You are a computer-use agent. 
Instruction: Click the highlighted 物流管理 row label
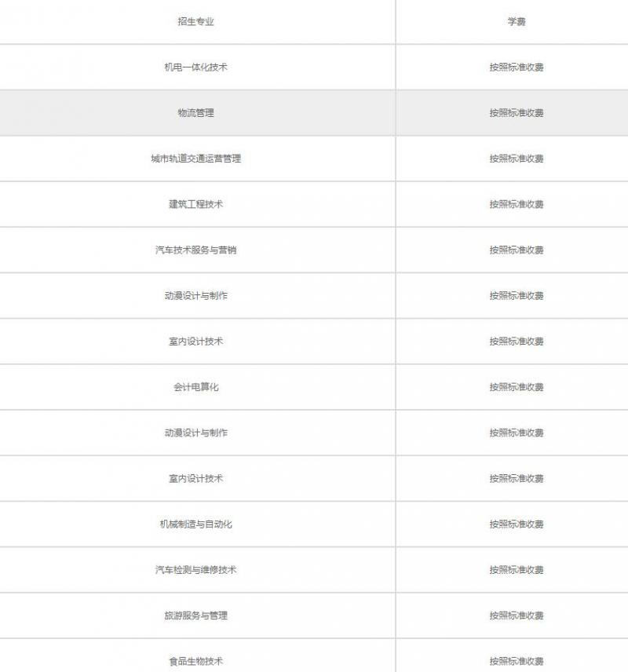coord(195,113)
